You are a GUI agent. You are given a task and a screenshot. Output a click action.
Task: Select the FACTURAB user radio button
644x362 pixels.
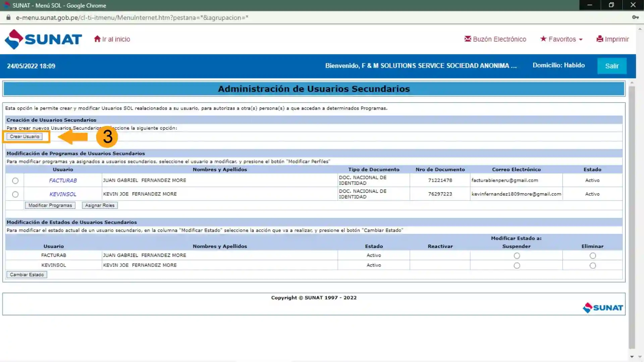(x=15, y=181)
